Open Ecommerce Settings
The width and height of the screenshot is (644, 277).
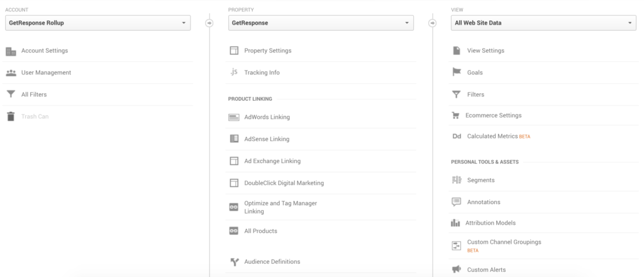(493, 115)
